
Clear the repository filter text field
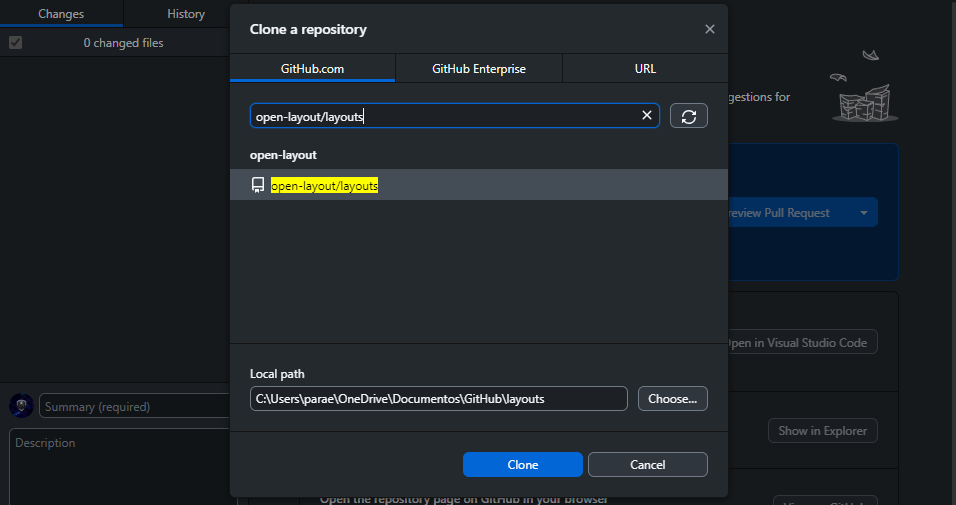(647, 115)
